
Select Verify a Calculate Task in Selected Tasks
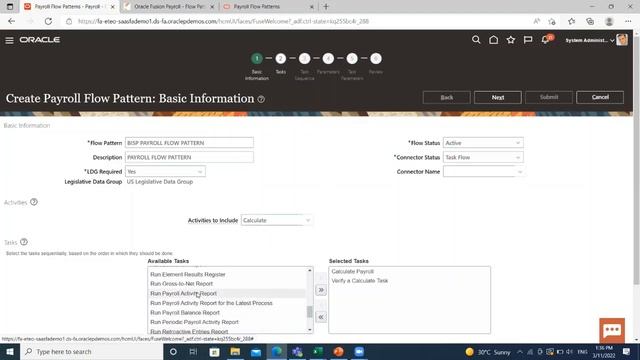[360, 281]
